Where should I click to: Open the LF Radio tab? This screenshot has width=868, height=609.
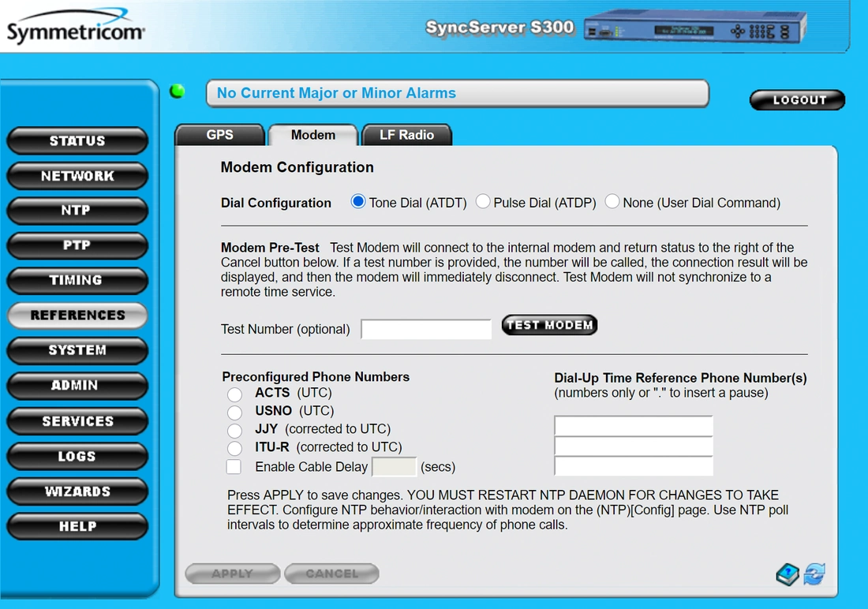click(x=407, y=135)
